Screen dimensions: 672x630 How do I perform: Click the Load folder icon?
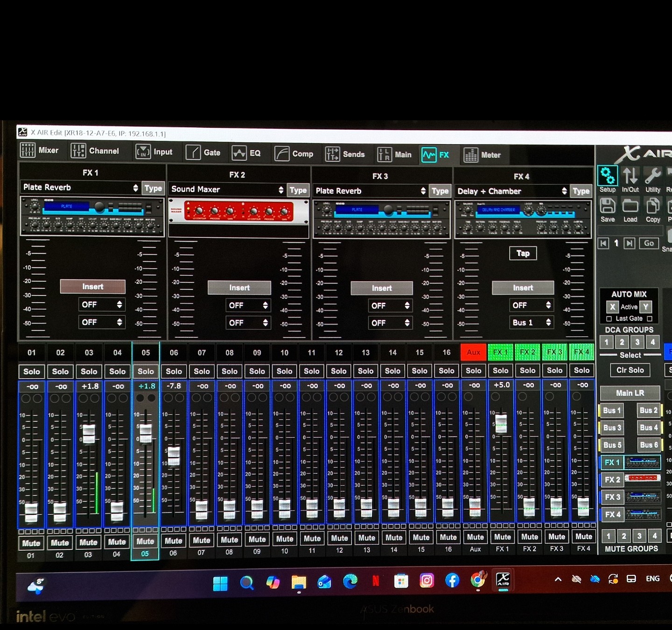tap(630, 206)
